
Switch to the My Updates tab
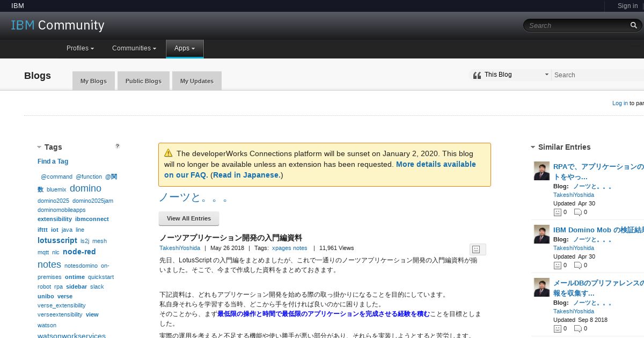tap(197, 81)
